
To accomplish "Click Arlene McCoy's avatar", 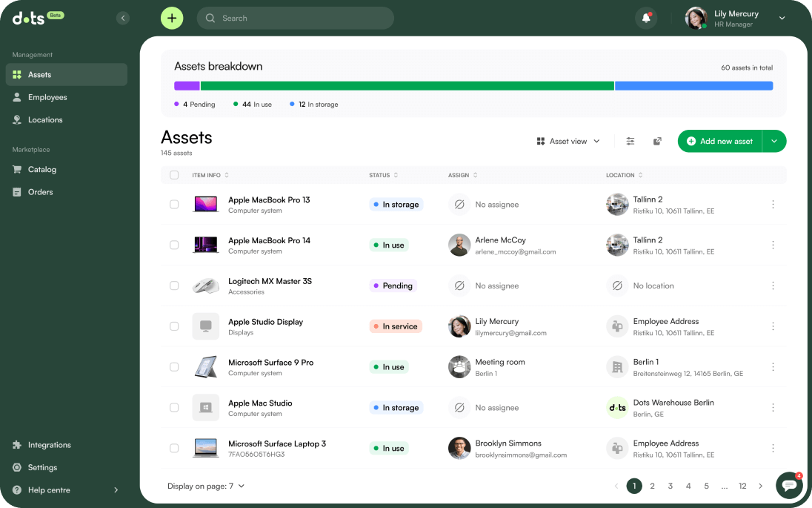I will [459, 245].
